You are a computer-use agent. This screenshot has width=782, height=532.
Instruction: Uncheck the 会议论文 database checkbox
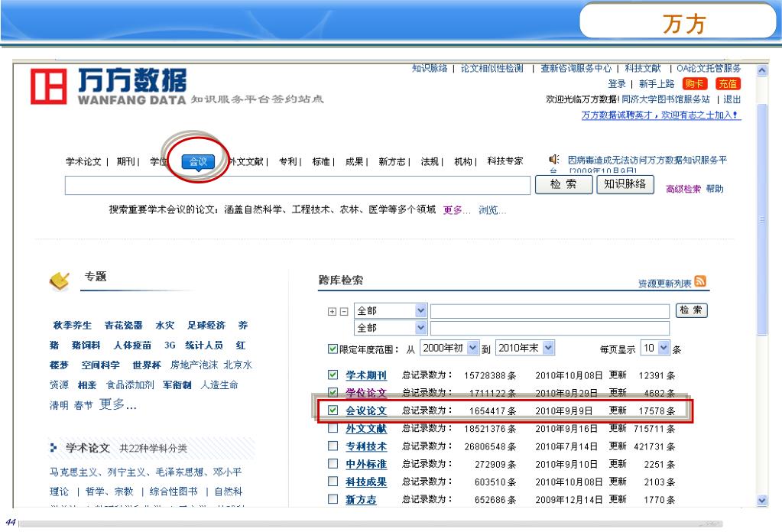point(333,410)
